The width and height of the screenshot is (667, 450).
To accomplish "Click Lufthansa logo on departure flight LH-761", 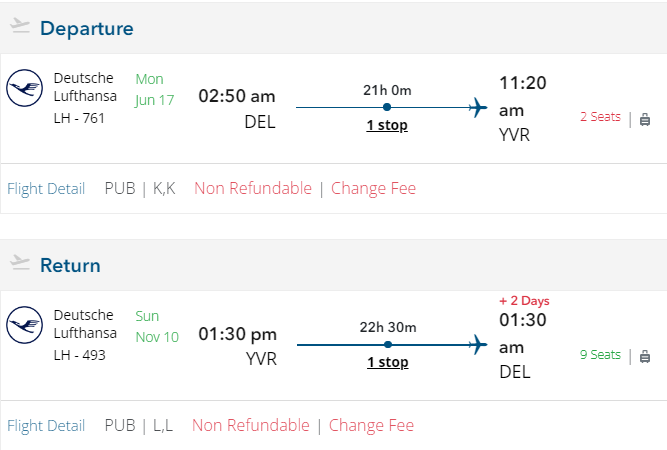I will pos(24,89).
